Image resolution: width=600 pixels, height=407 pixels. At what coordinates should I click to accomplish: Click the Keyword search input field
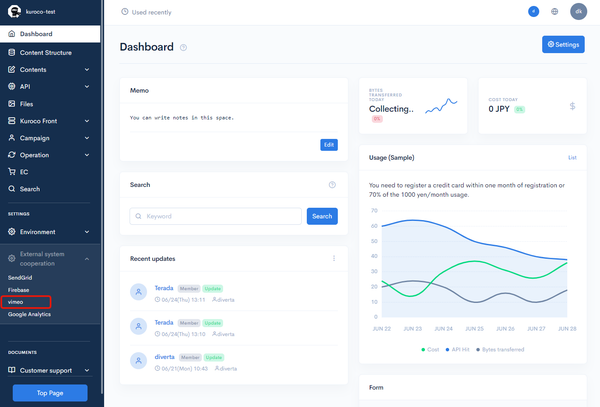[x=215, y=216]
